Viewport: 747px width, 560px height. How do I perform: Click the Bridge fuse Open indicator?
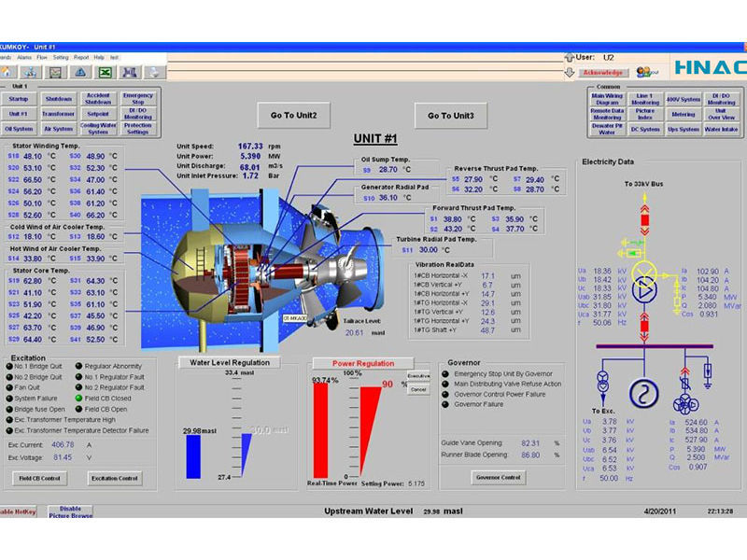tap(9, 409)
